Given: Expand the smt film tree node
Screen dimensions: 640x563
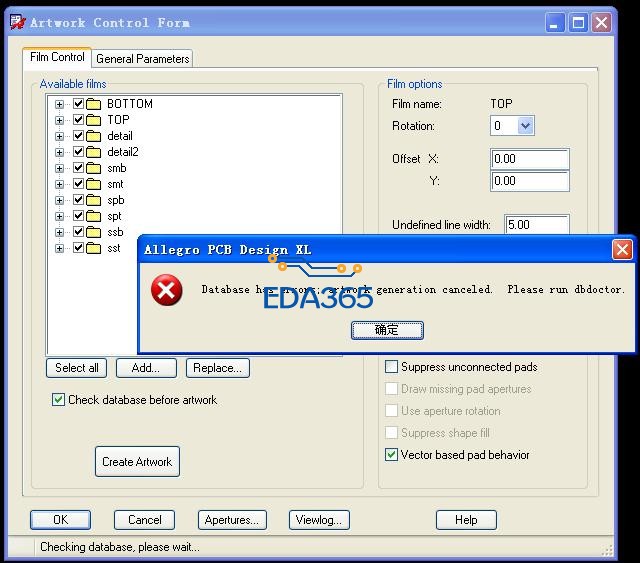Looking at the screenshot, I should coord(60,185).
